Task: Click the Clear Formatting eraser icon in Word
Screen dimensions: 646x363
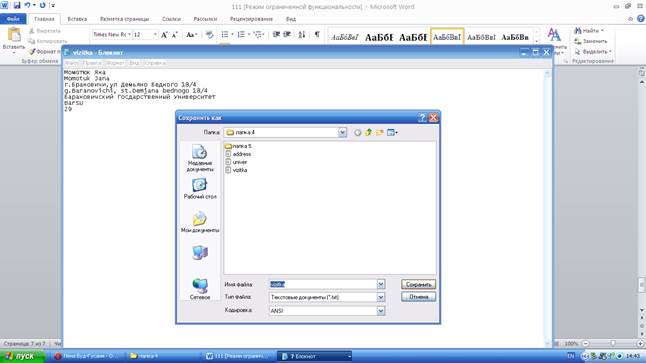Action: (x=209, y=35)
